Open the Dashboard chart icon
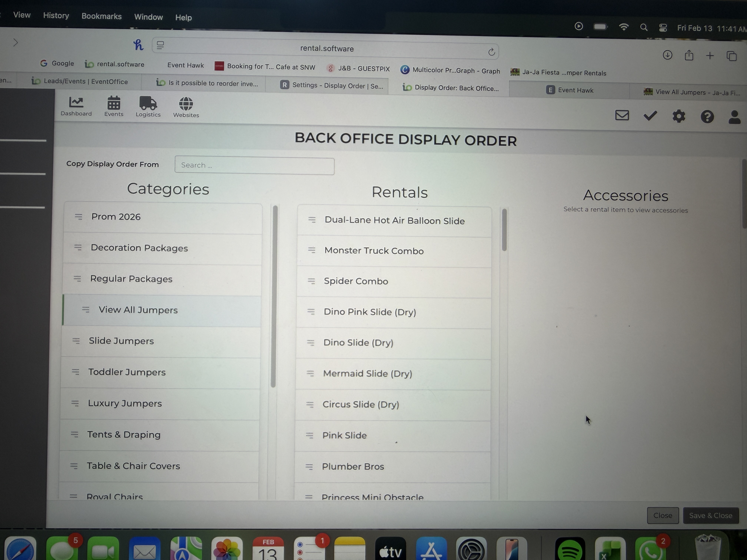This screenshot has height=560, width=747. 76,102
